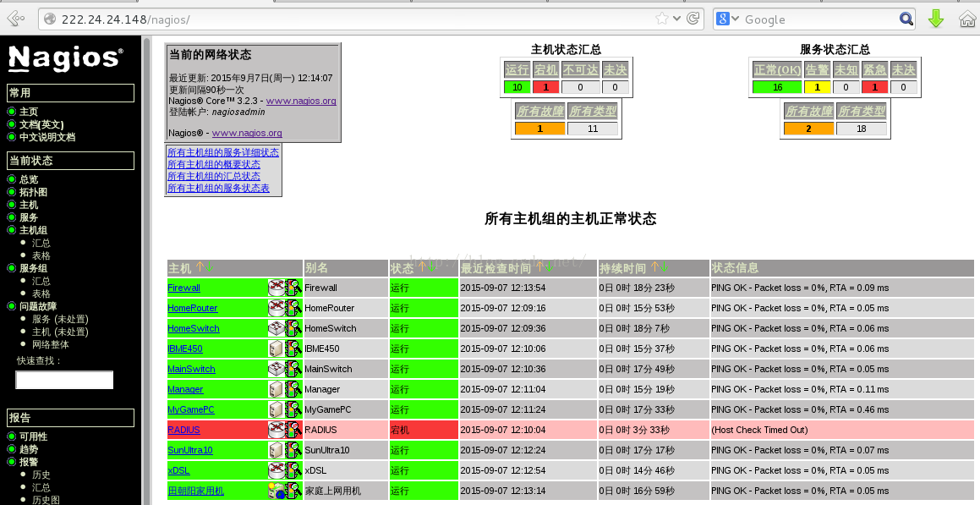Viewport: 980px width, 505px height.
Task: Sort 持续时间 column descending with down arrow
Action: [664, 267]
